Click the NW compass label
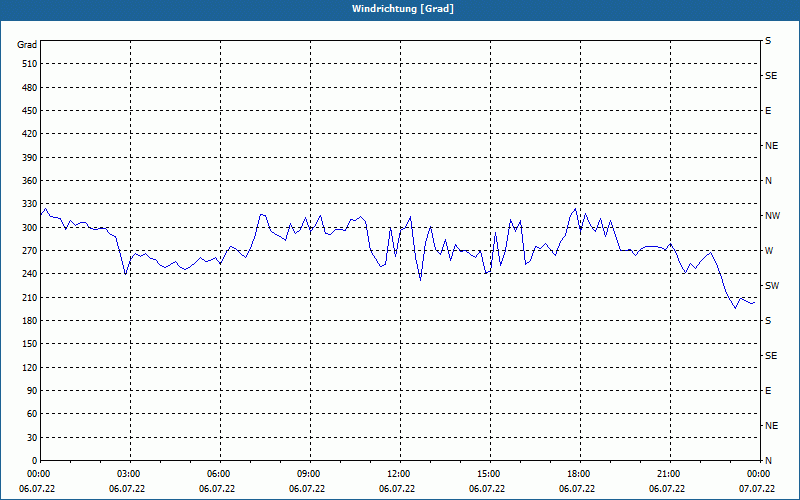Screen dimensions: 800x500 (x=772, y=216)
